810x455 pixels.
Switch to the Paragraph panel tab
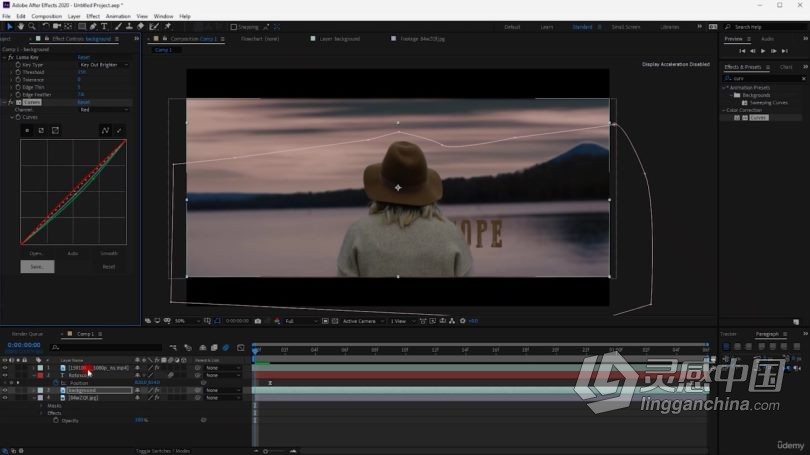(x=767, y=334)
